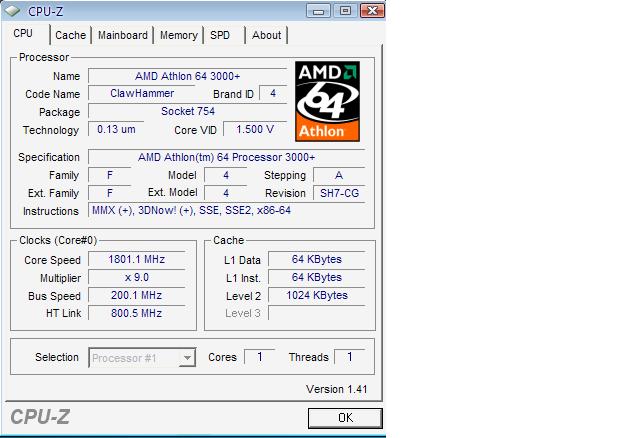Click the SH7-CG revision value
This screenshot has width=640, height=438.
point(339,193)
